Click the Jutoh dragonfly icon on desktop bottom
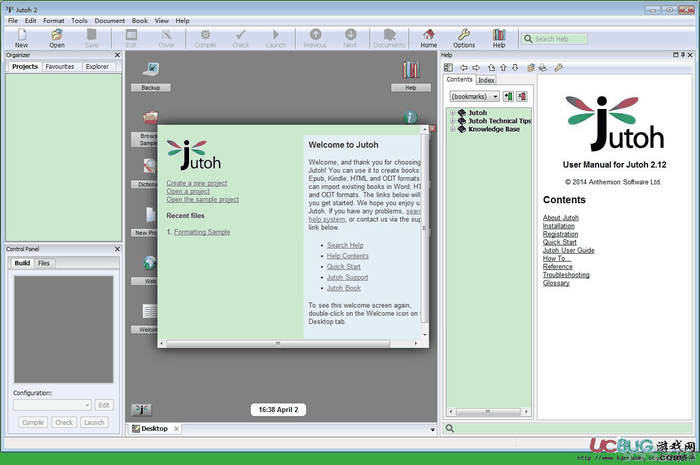Screen dimensions: 700x465 pos(142,410)
